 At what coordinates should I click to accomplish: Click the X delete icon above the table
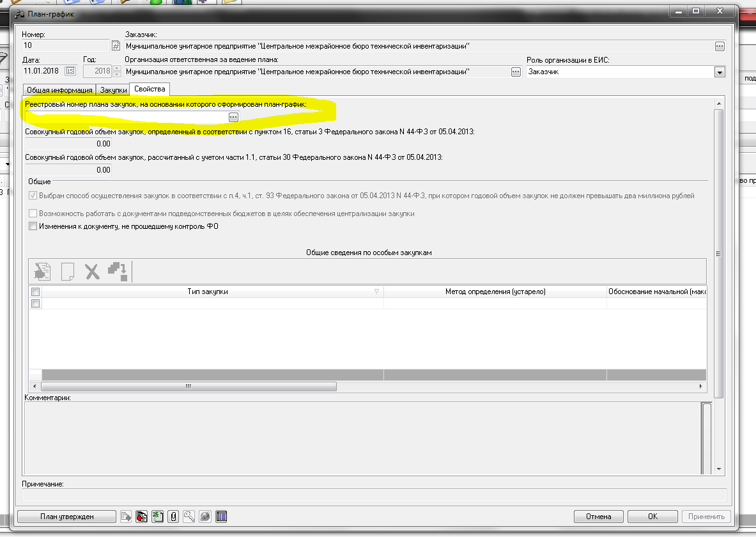pos(93,272)
